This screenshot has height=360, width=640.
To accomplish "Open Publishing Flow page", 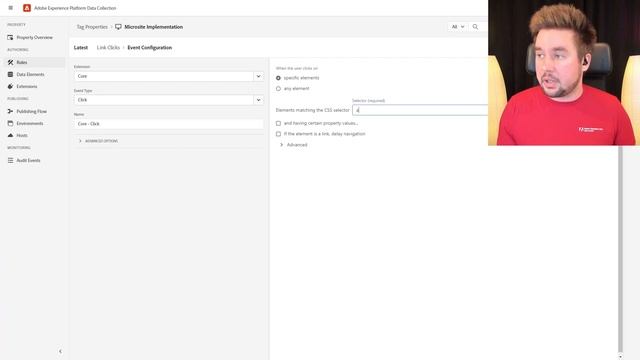I will [31, 111].
